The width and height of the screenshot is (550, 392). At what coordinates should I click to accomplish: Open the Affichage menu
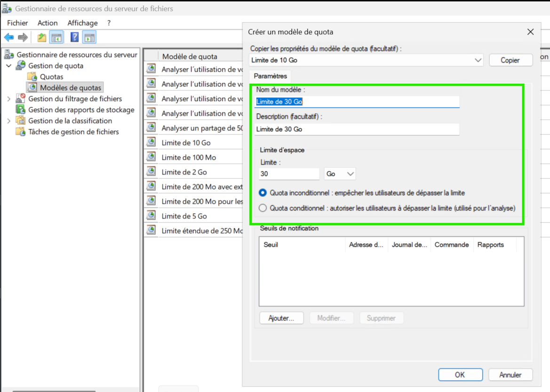[x=82, y=23]
